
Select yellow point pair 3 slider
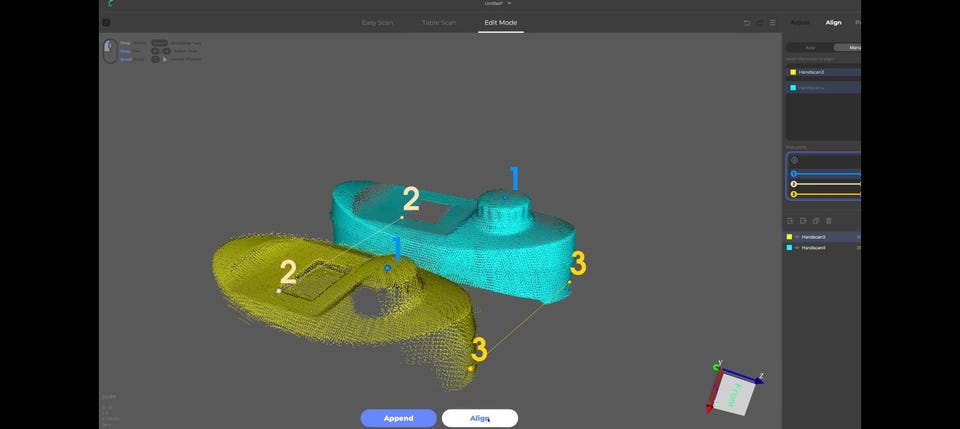click(x=825, y=195)
